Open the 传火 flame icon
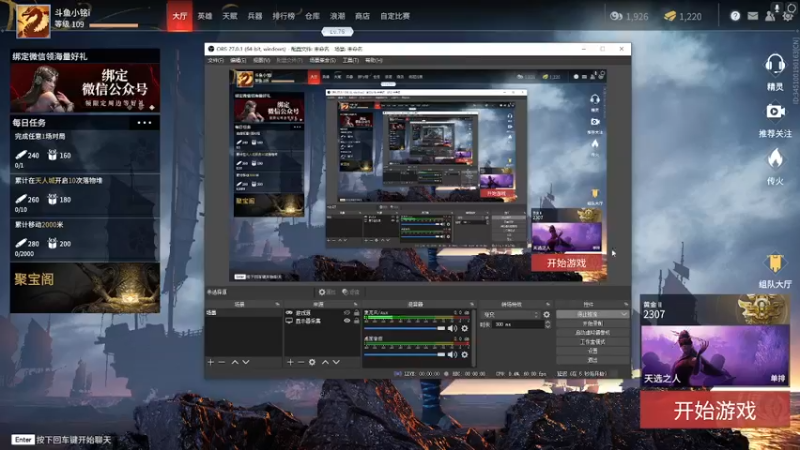This screenshot has width=800, height=450. pyautogui.click(x=775, y=159)
